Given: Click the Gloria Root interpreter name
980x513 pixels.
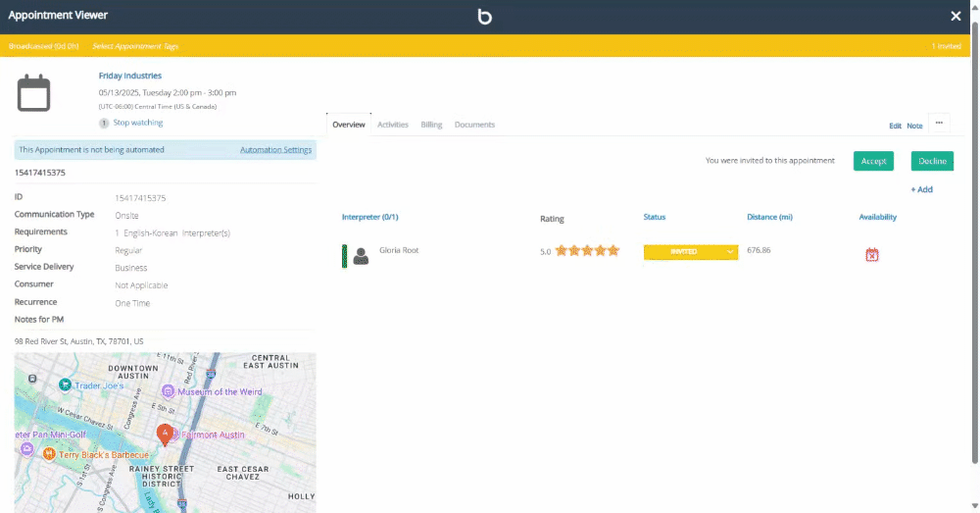Looking at the screenshot, I should tap(399, 250).
